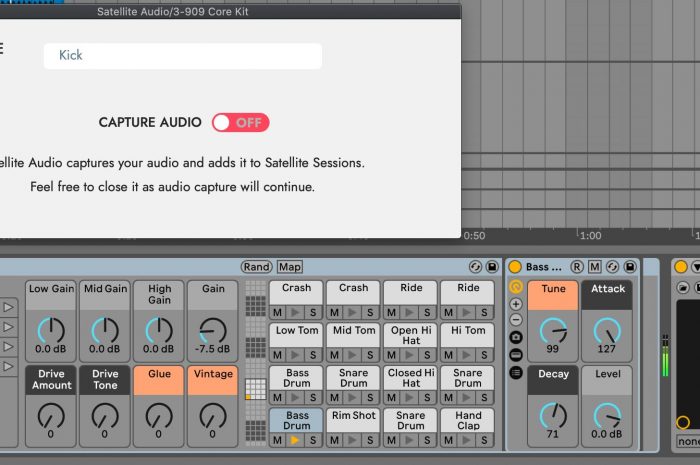Click the folder icon in the rightmost device
This screenshot has height=465, width=700.
(x=683, y=288)
